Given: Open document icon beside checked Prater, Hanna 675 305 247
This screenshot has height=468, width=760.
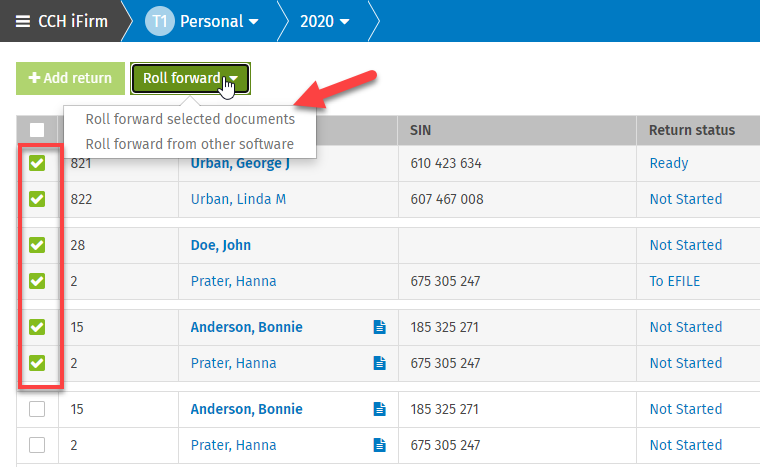Looking at the screenshot, I should pyautogui.click(x=380, y=363).
